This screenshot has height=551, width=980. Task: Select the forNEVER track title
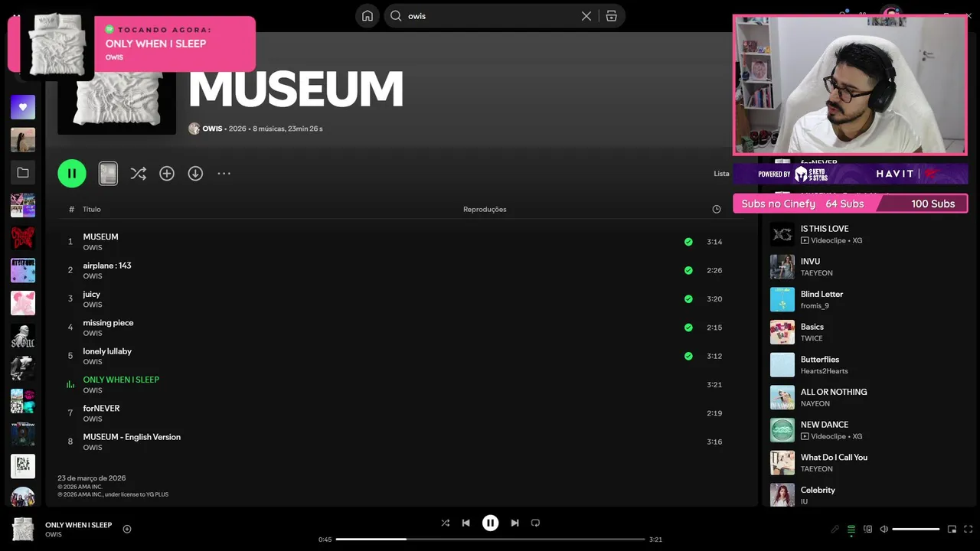101,409
